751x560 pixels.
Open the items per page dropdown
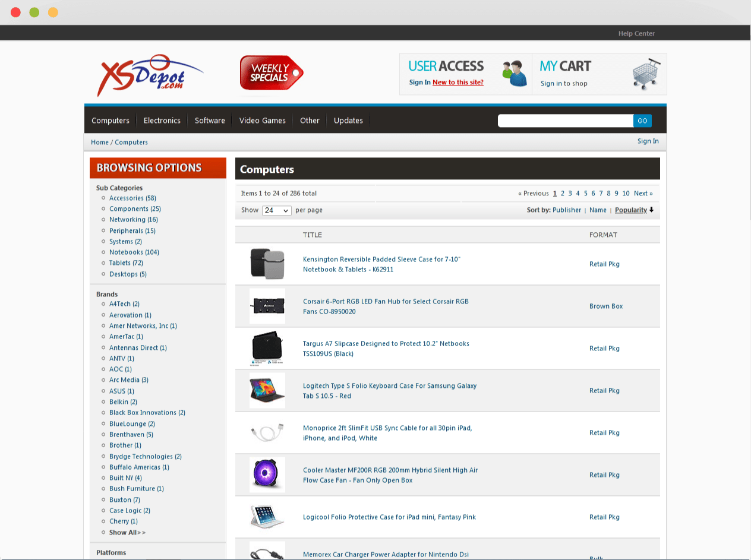(277, 210)
